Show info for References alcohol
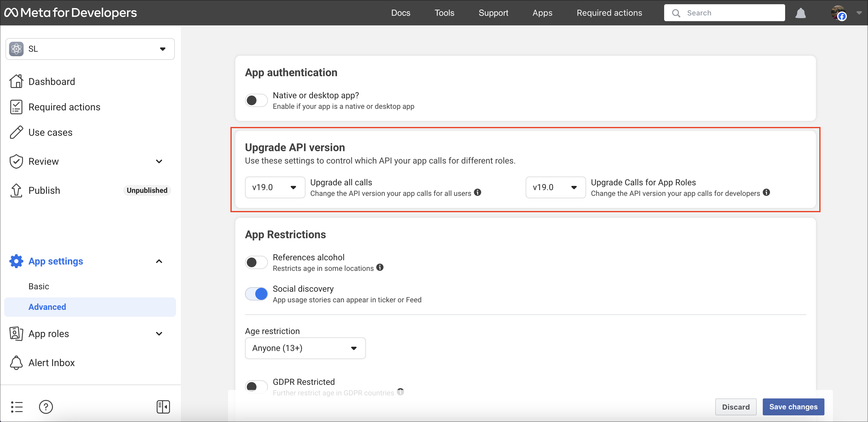The image size is (868, 422). coord(380,267)
